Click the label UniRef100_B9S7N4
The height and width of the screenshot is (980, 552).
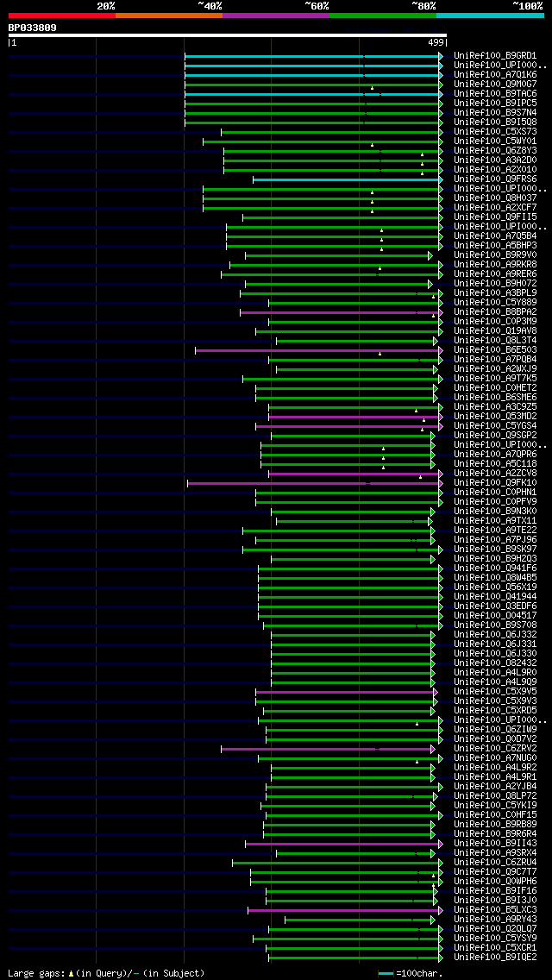click(x=495, y=113)
